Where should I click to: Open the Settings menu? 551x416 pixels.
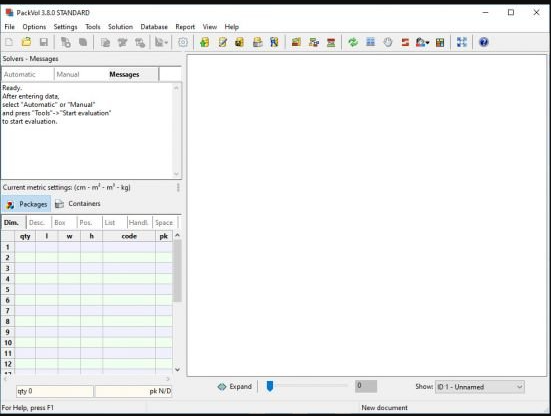[x=65, y=27]
